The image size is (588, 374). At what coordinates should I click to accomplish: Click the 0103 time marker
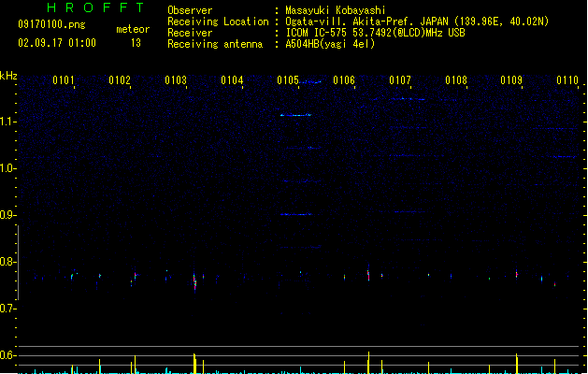click(x=176, y=80)
